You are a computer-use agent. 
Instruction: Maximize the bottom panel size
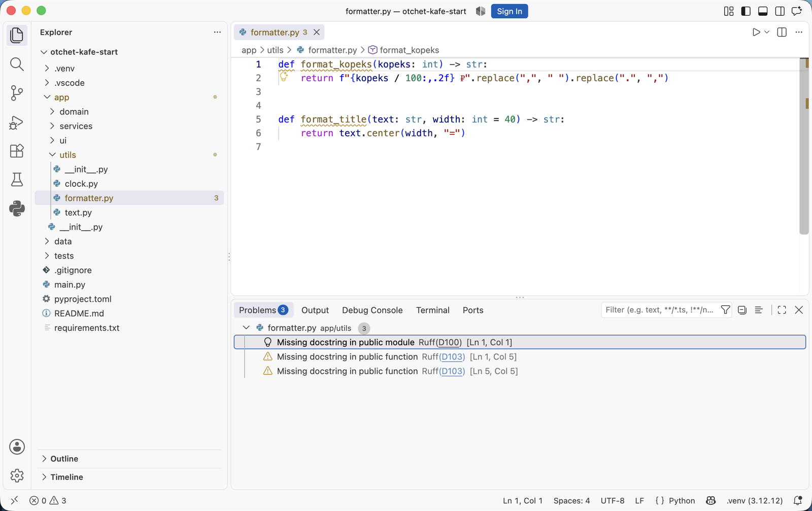coord(782,310)
